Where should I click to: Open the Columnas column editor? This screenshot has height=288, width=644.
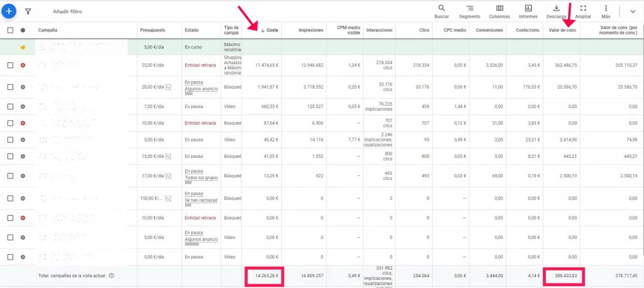[499, 11]
